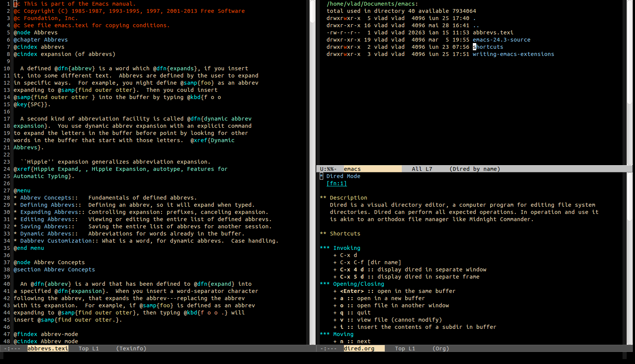Open the [fn:1] footnote link

point(336,183)
